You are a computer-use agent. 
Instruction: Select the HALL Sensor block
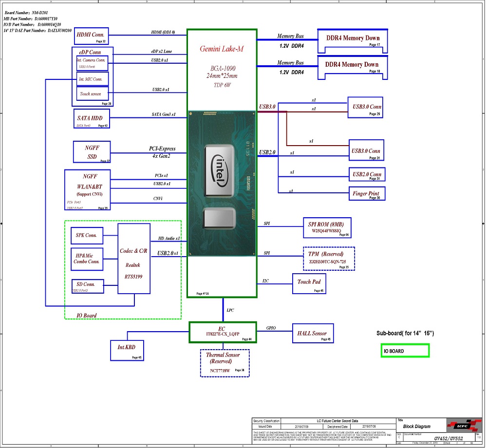313,333
